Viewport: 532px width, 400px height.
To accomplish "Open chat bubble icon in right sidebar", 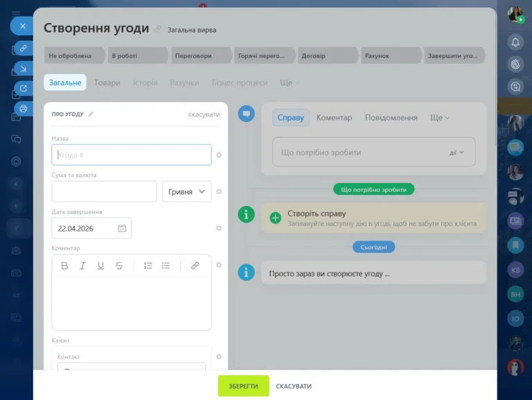I will click(x=515, y=148).
